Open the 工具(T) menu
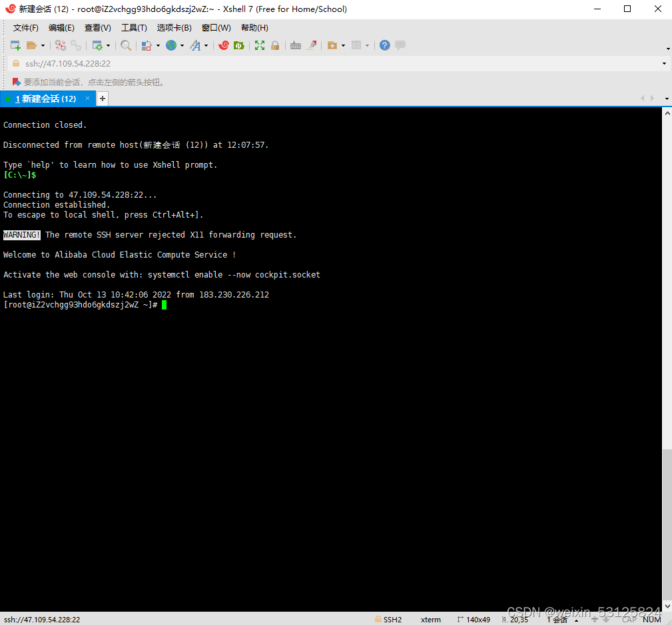 pos(134,28)
